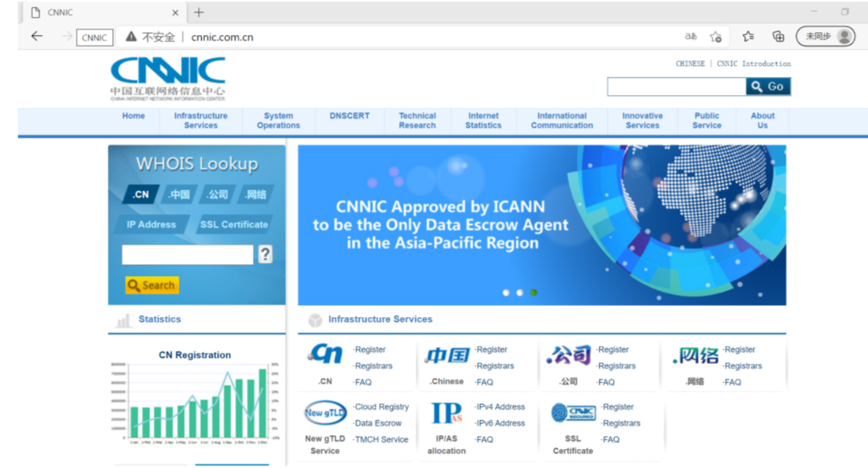Click the Go search button
Viewport: 868px width, 468px height.
[x=768, y=86]
